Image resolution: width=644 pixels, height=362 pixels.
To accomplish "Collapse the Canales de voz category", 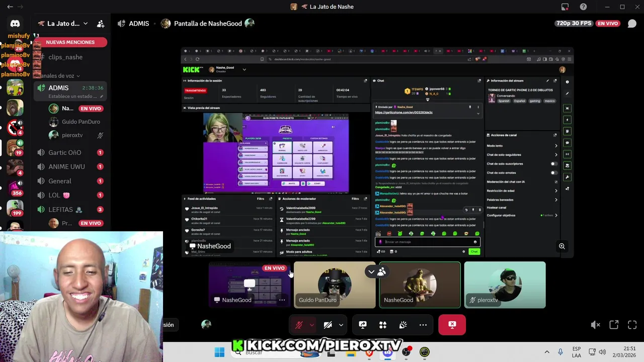I will point(59,76).
